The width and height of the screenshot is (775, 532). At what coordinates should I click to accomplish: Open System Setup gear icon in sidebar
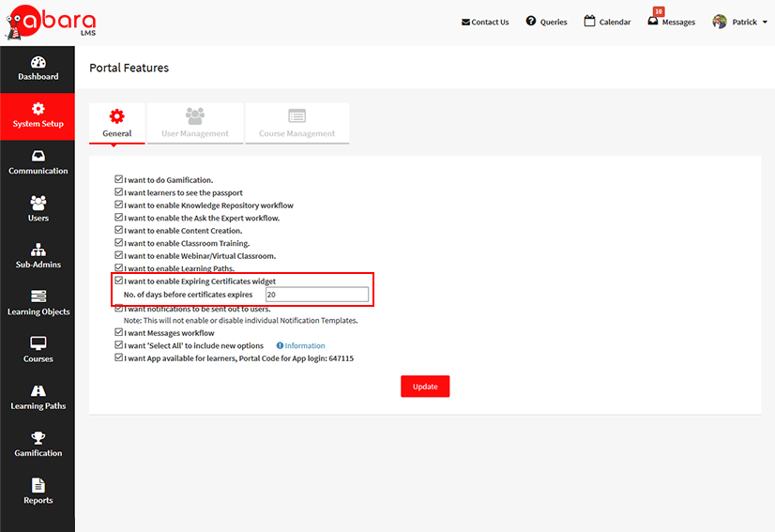coord(38,109)
